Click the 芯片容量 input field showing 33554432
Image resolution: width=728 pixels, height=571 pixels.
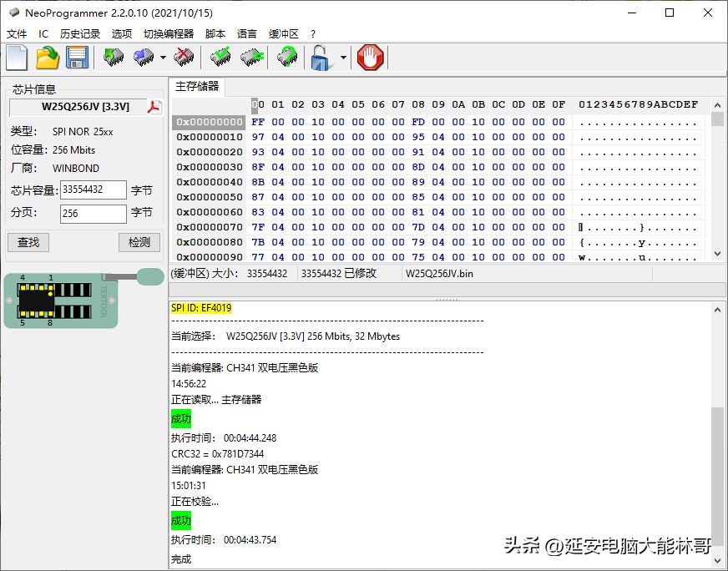click(x=94, y=189)
